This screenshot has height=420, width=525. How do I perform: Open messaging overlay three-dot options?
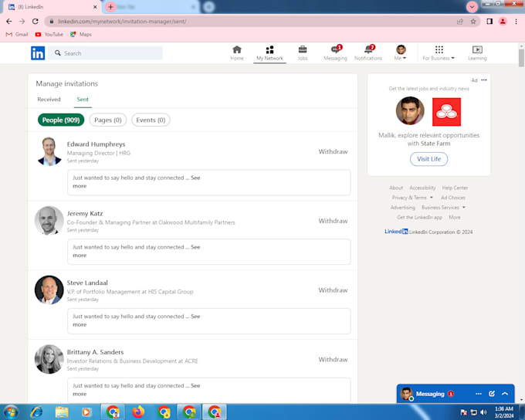pyautogui.click(x=479, y=394)
